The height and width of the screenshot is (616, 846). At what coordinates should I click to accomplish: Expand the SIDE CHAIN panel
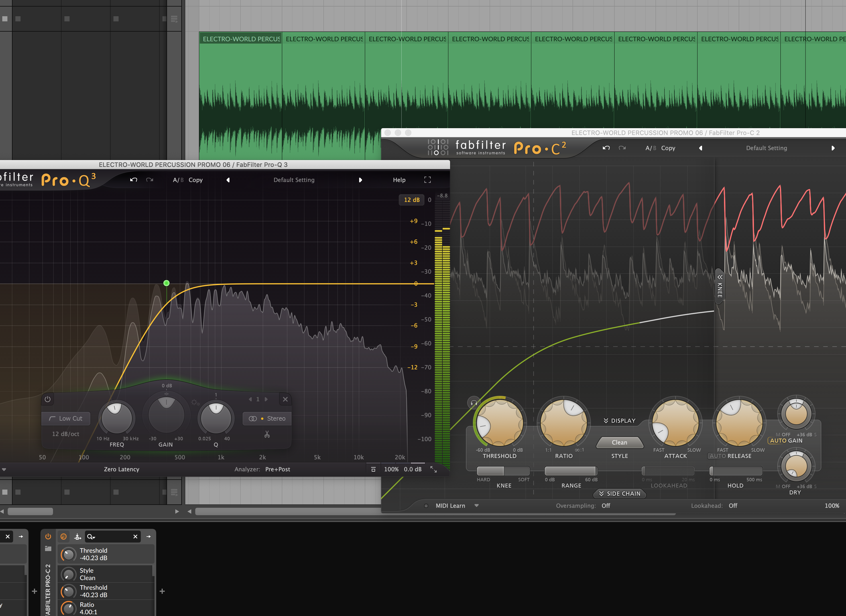619,493
